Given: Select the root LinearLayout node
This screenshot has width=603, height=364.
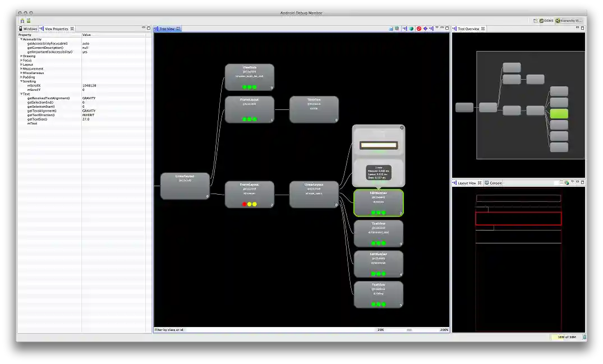Looking at the screenshot, I should pos(185,186).
